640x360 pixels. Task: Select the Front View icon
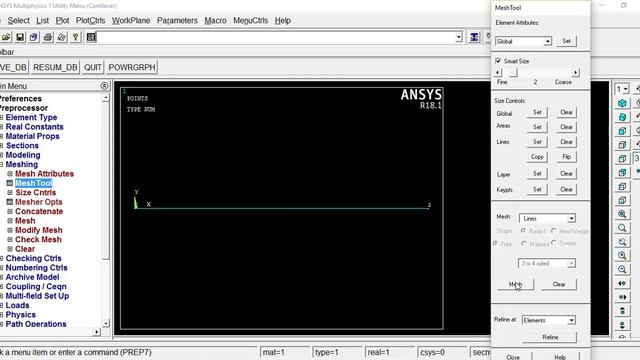pos(622,131)
